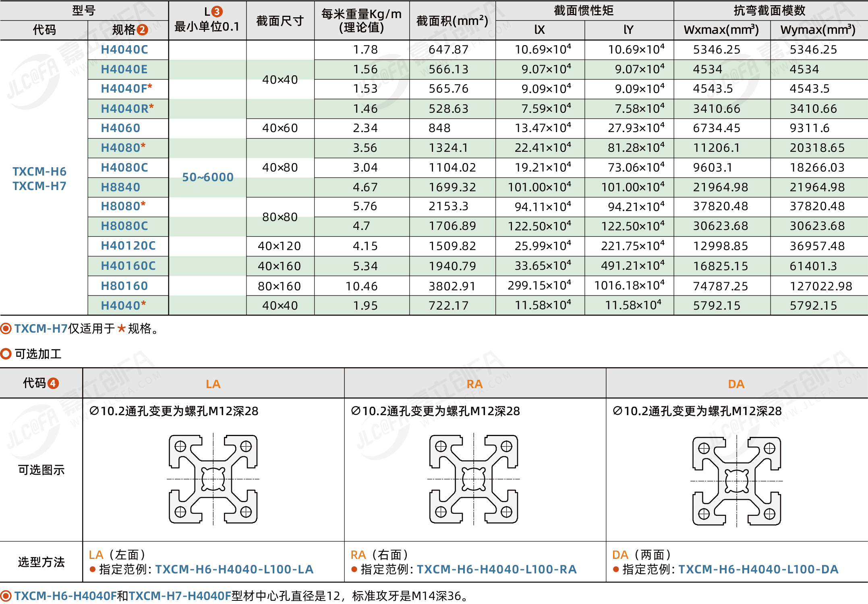The width and height of the screenshot is (868, 604).
Task: Click the TXCM-H7 code in the table
Action: pos(39,186)
